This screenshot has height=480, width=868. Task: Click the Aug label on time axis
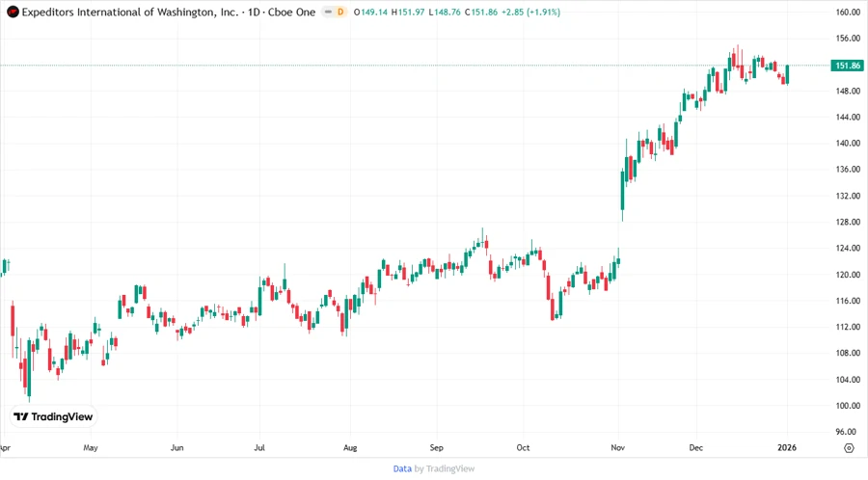pyautogui.click(x=350, y=447)
